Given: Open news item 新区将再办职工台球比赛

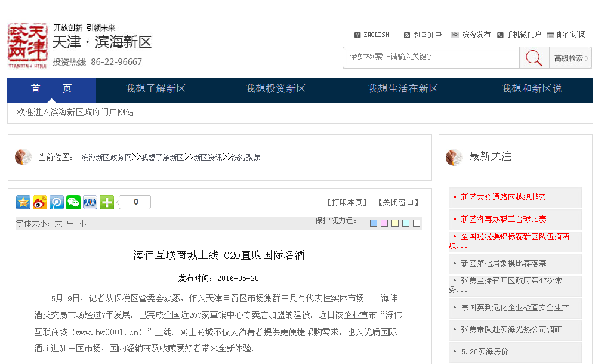Looking at the screenshot, I should [504, 220].
